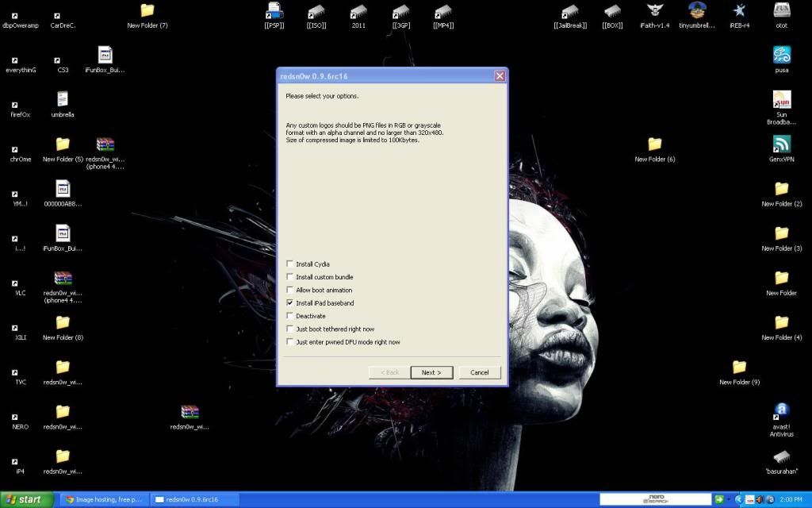This screenshot has height=508, width=812.
Task: Open the Nero toolbar dropdown arrow
Action: pos(729,500)
